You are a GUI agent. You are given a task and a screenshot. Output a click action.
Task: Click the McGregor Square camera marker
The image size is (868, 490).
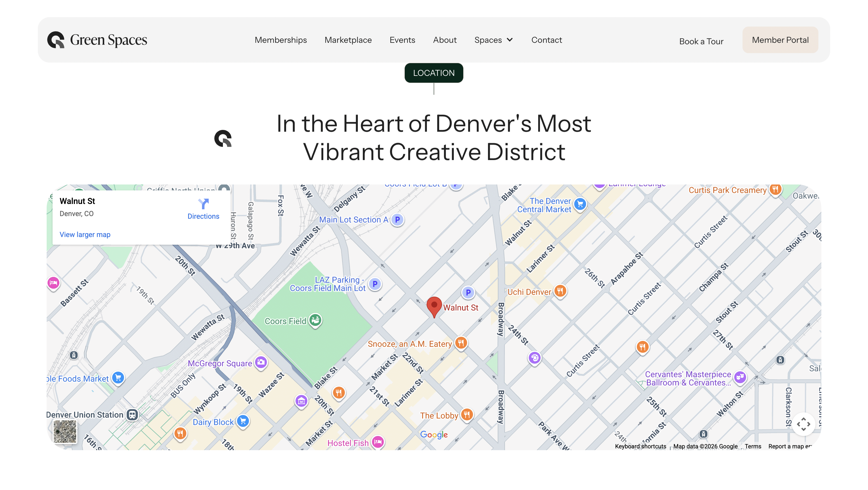(261, 362)
